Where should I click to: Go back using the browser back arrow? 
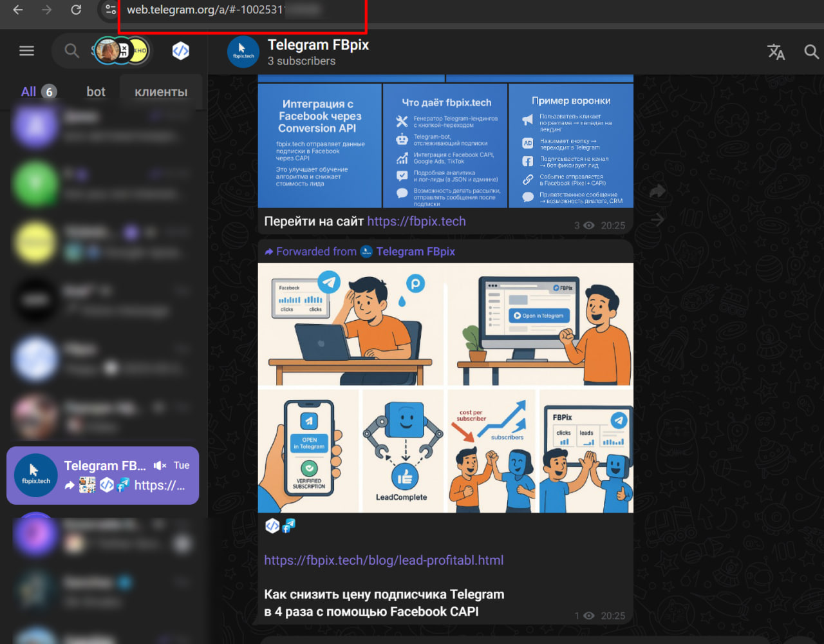click(x=18, y=10)
